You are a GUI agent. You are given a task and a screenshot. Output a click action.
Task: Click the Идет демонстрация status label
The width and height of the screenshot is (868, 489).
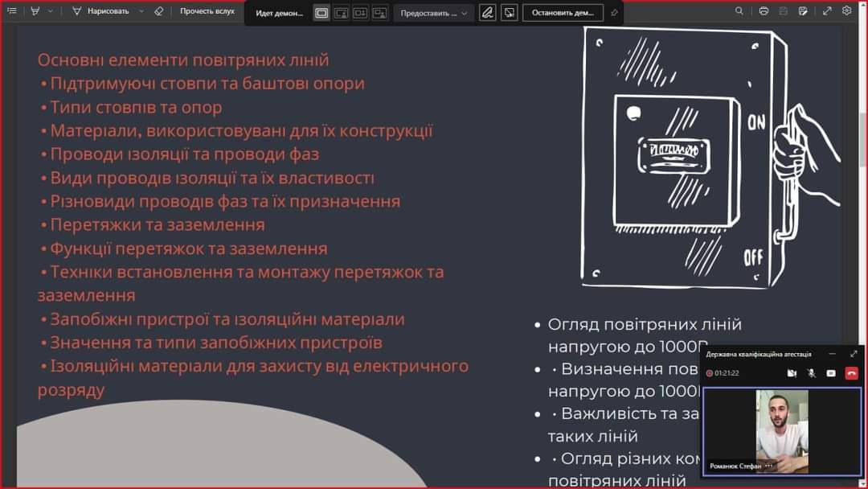(x=280, y=13)
